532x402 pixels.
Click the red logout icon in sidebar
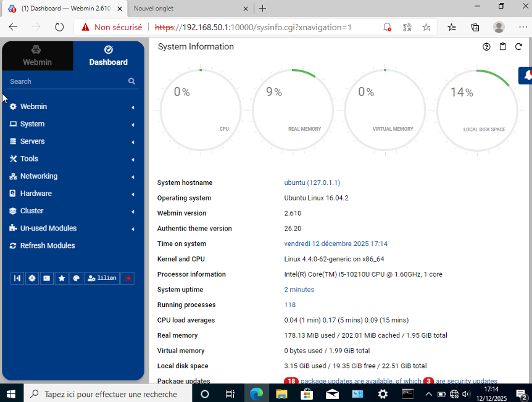coord(127,278)
